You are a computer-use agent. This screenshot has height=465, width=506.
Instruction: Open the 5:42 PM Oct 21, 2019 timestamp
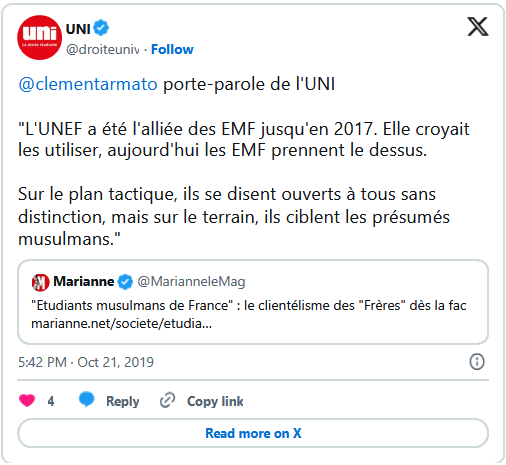point(86,362)
